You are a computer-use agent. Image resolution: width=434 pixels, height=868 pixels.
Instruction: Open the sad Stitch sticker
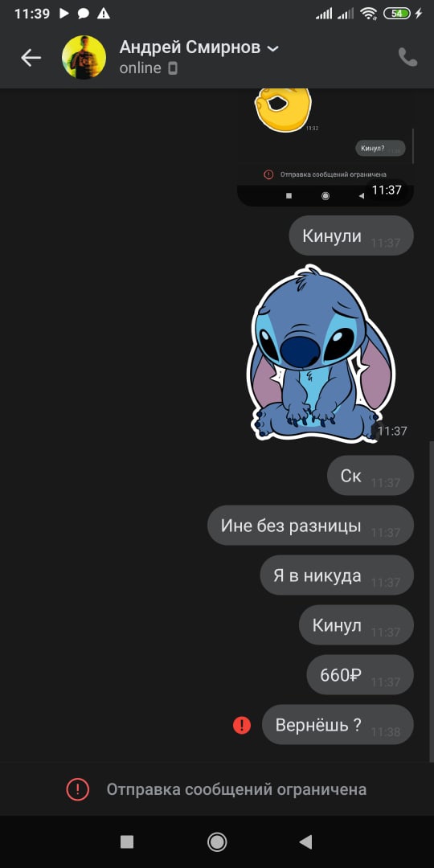click(x=321, y=353)
